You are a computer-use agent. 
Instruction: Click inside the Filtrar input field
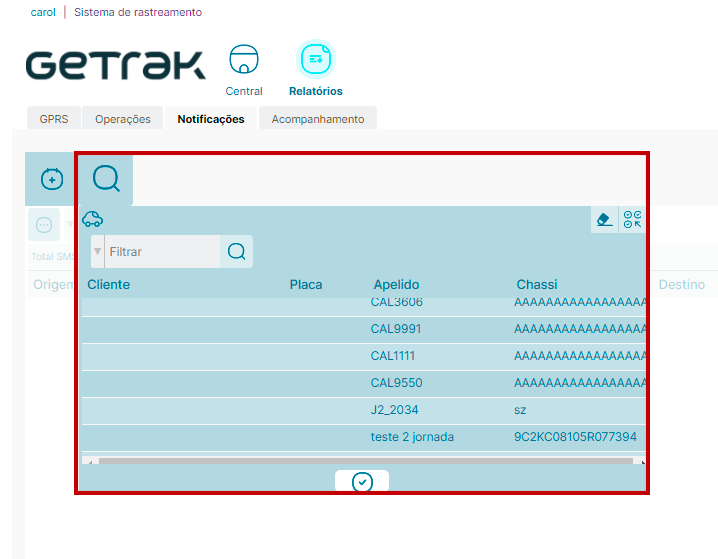[x=163, y=251]
